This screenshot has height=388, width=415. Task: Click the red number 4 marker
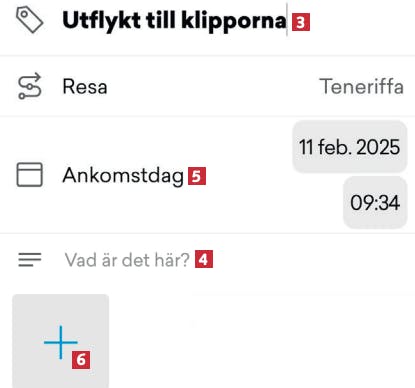coord(204,260)
